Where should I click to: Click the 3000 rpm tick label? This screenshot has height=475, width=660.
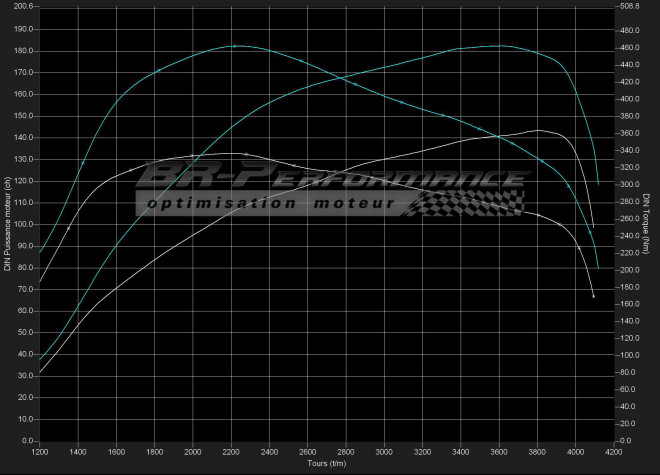click(386, 452)
